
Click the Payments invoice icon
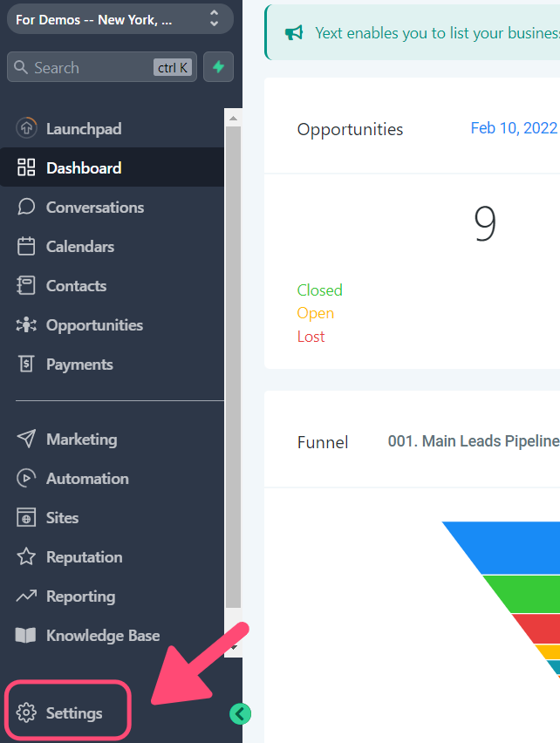point(26,364)
